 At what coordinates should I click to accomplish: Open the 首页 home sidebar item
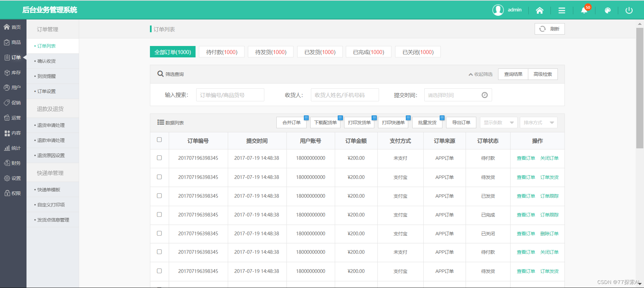[x=13, y=27]
